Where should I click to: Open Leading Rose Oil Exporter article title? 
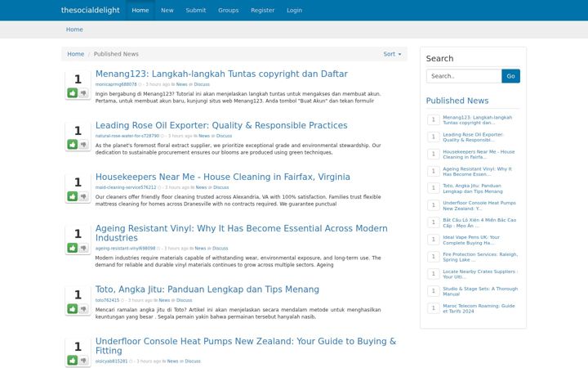221,125
